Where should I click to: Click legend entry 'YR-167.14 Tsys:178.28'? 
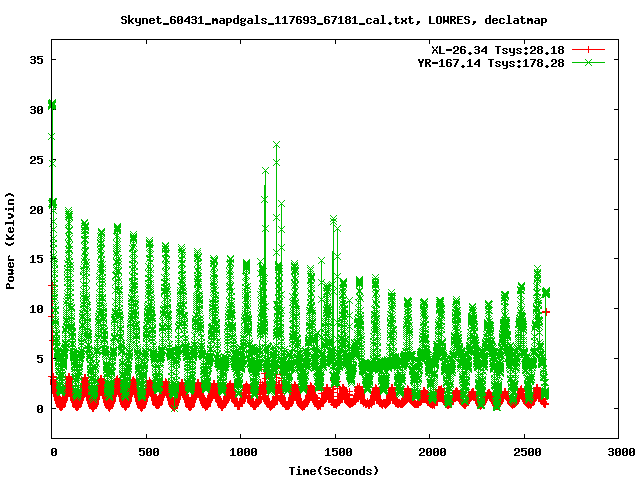(x=491, y=63)
